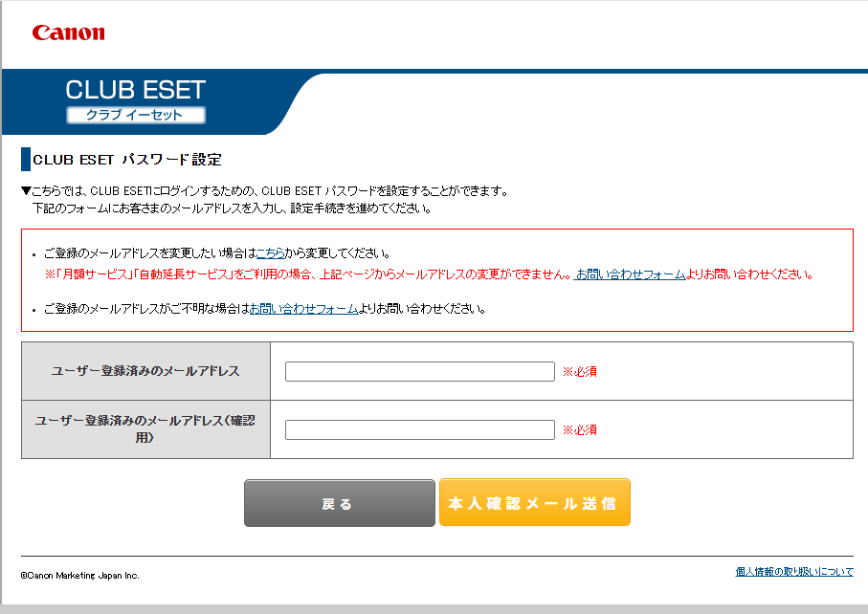This screenshot has width=868, height=614.
Task: Click the ユーザー登録済みのメールアドレス label cell
Action: tap(145, 371)
